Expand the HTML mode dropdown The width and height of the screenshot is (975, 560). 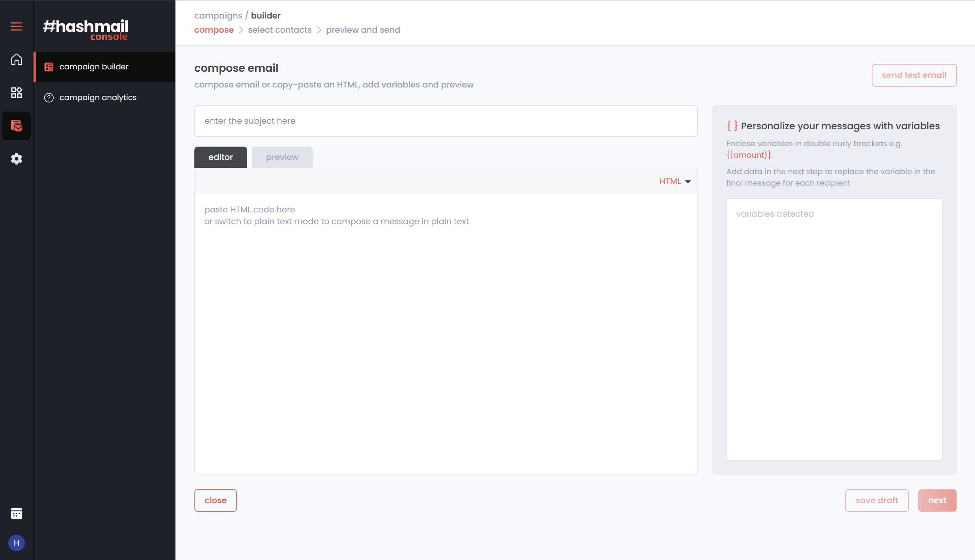coord(675,181)
